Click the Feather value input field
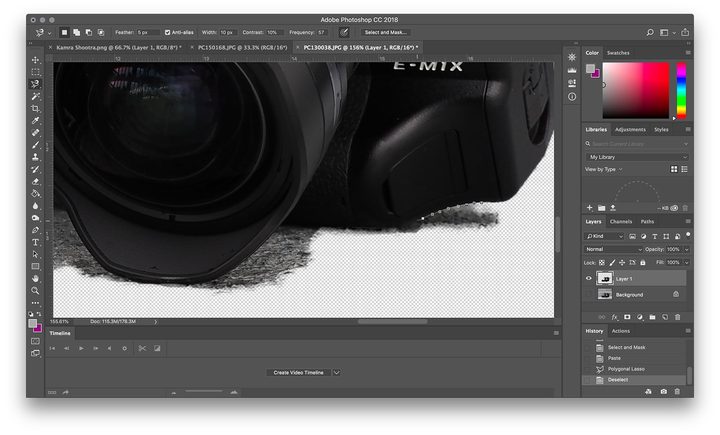The width and height of the screenshot is (720, 435). click(x=148, y=33)
